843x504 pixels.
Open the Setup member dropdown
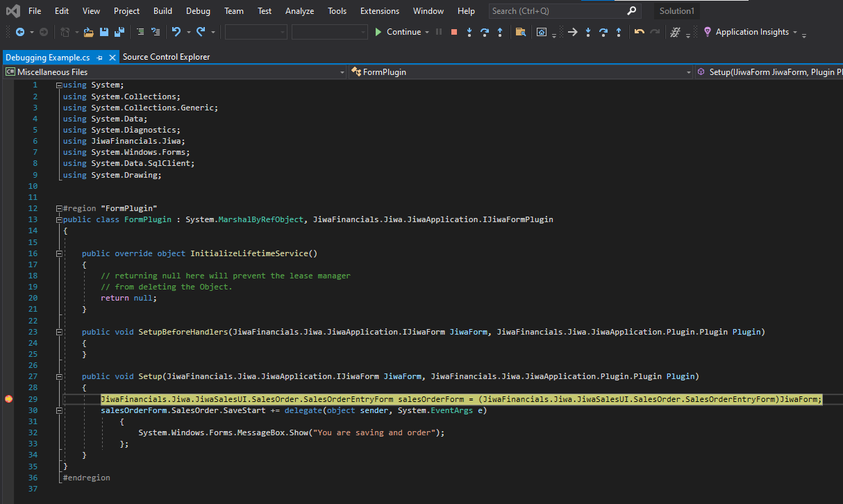[771, 72]
